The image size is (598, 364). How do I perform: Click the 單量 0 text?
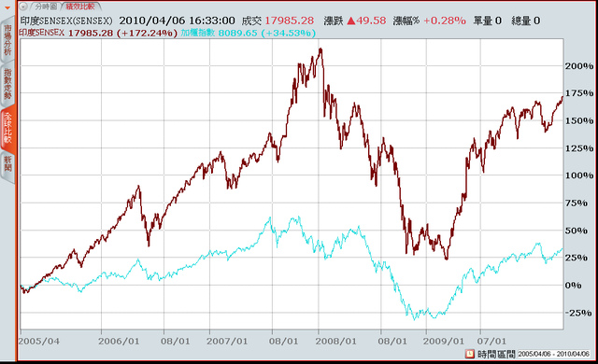coord(487,21)
